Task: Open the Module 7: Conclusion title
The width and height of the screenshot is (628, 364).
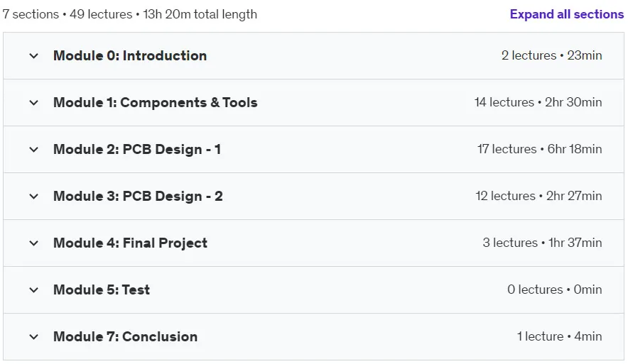Action: (125, 336)
